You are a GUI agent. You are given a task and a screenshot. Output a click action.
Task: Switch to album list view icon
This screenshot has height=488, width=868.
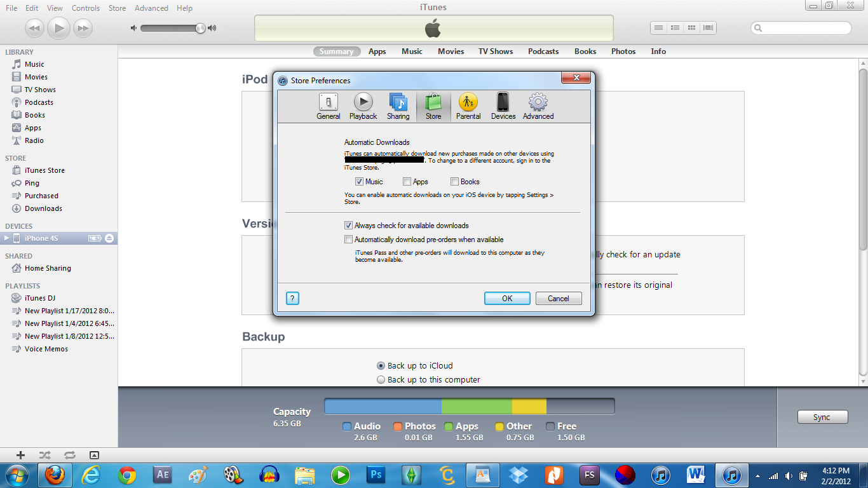pos(675,28)
